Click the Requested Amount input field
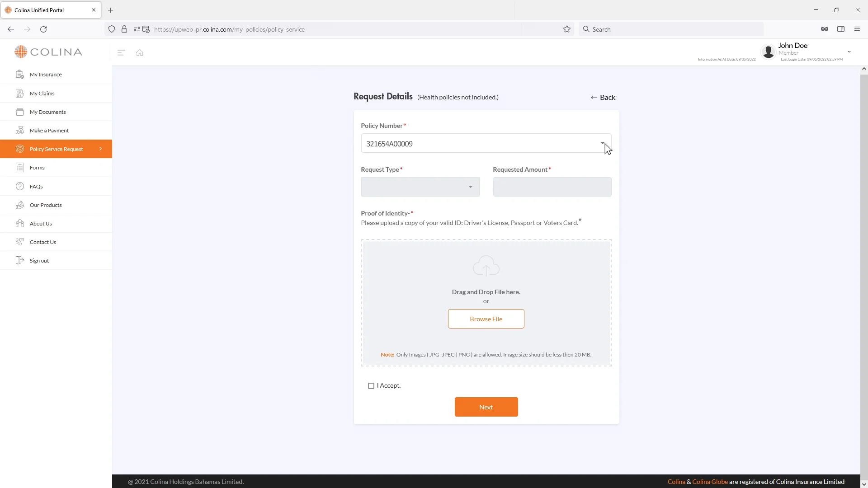Viewport: 868px width, 488px height. [x=552, y=187]
